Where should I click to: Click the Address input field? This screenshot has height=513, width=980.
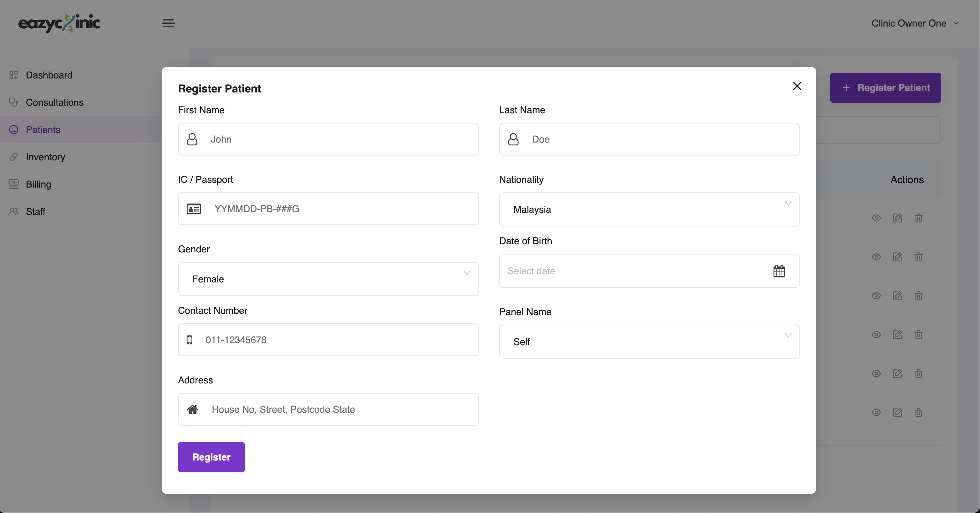(x=328, y=410)
